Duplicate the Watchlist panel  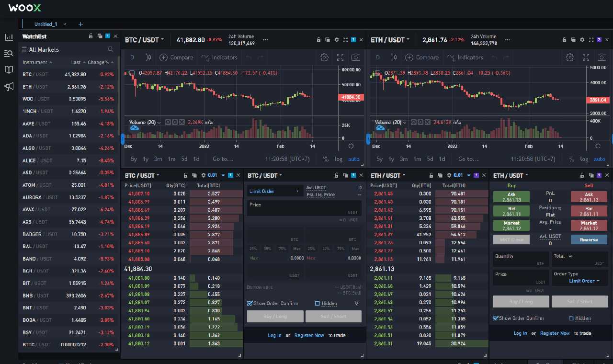click(x=100, y=36)
